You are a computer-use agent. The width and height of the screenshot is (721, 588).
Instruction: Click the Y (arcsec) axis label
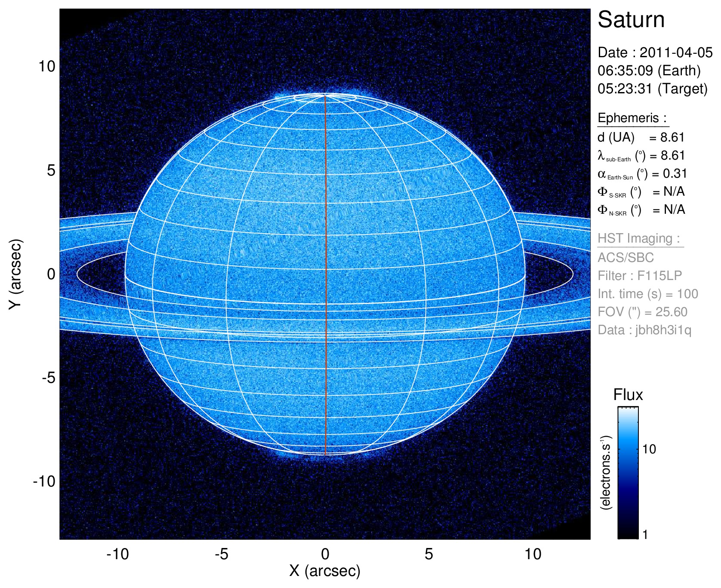[15, 274]
